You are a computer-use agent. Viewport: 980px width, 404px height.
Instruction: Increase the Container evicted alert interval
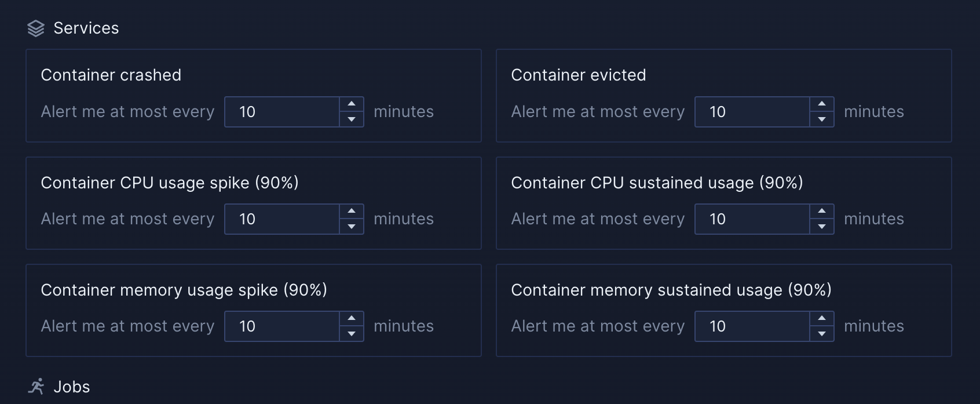tap(822, 105)
